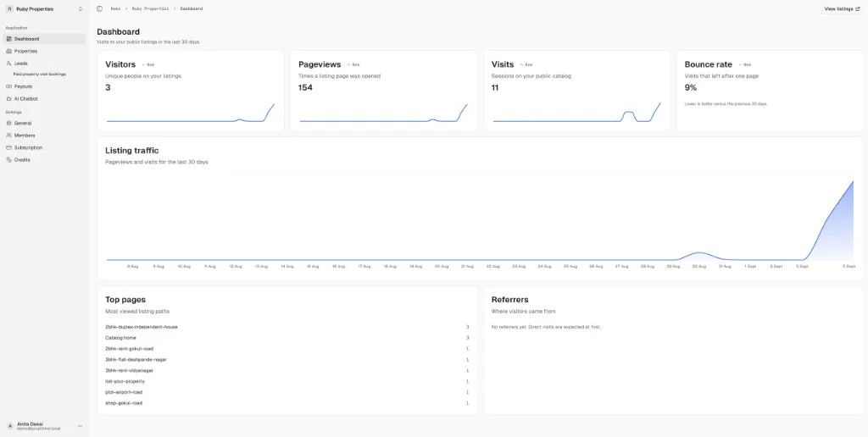Viewport: 868px width, 437px height.
Task: Open the Members settings icon
Action: coord(8,135)
